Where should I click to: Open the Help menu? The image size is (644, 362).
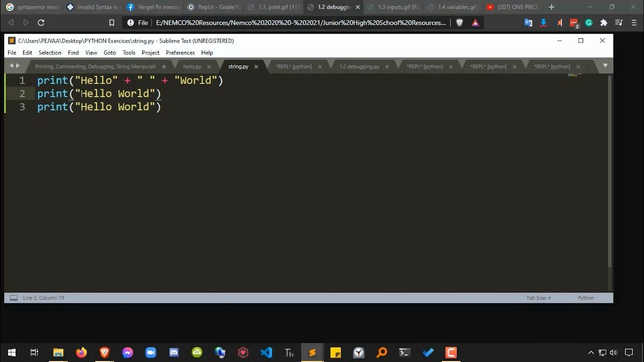pyautogui.click(x=207, y=52)
